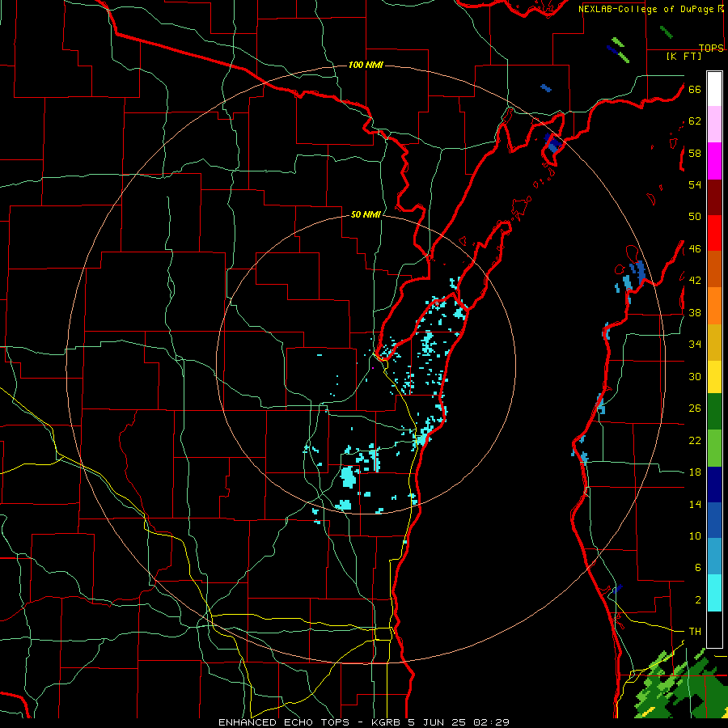This screenshot has height=728, width=728.
Task: Click the legend value '50'
Action: (695, 216)
